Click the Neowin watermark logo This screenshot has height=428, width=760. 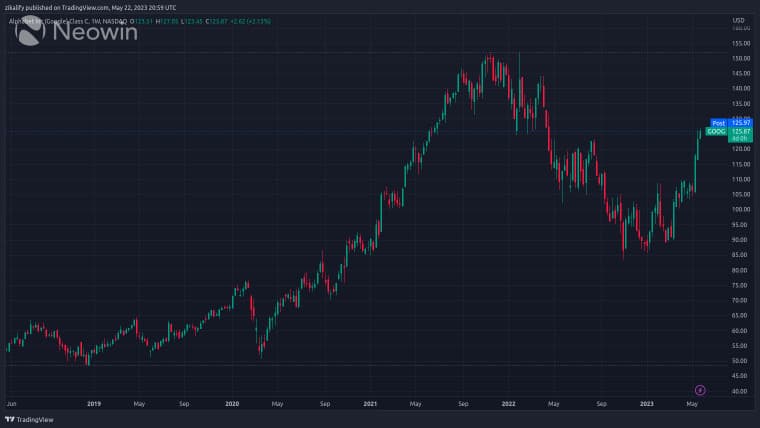(80, 32)
